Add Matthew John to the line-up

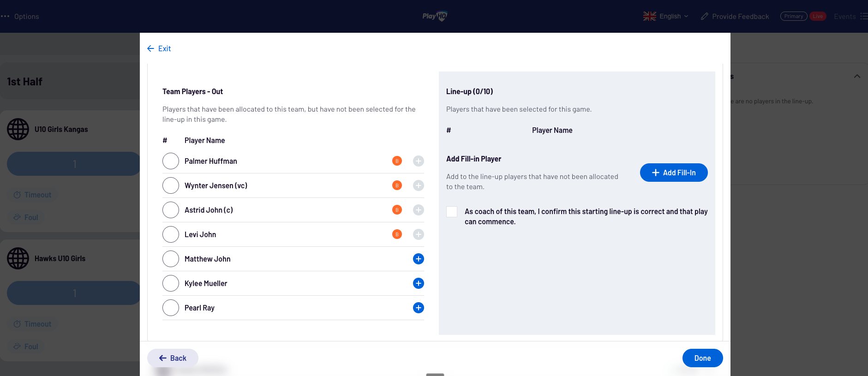click(419, 259)
